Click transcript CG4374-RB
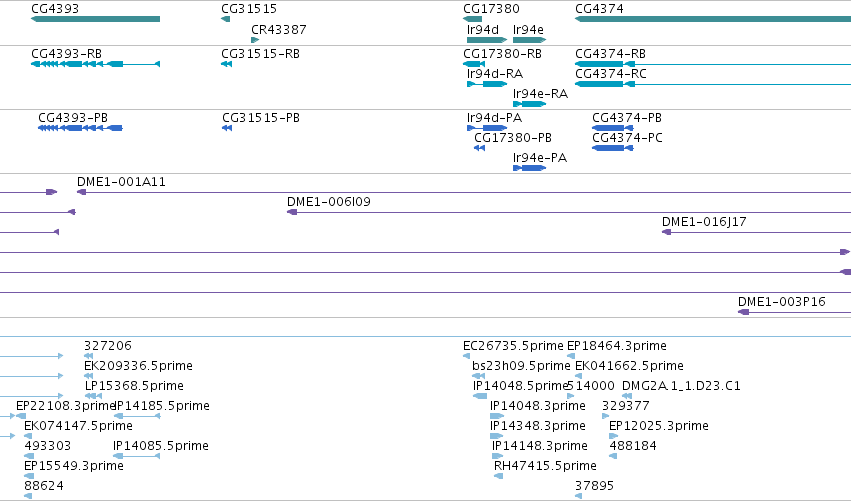 point(611,54)
